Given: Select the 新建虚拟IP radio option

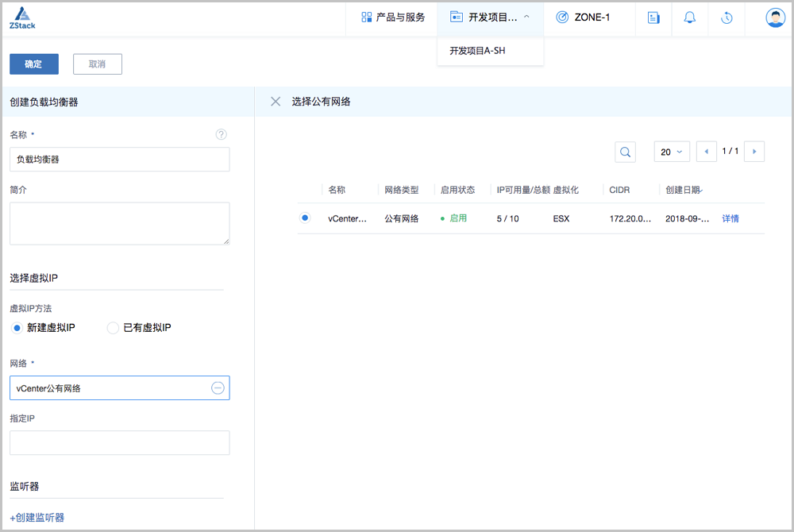Looking at the screenshot, I should pyautogui.click(x=17, y=328).
